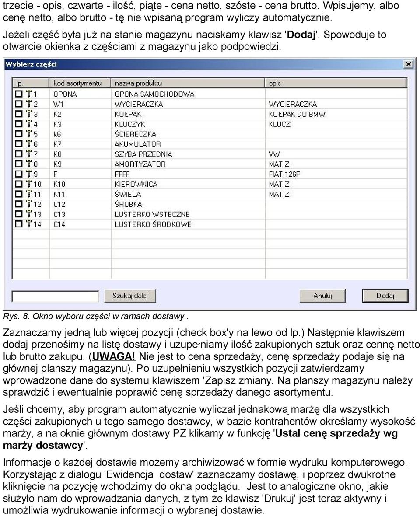Screen dimensions: 420x516
Task: Click the part icon in row 14
Action: (x=29, y=224)
